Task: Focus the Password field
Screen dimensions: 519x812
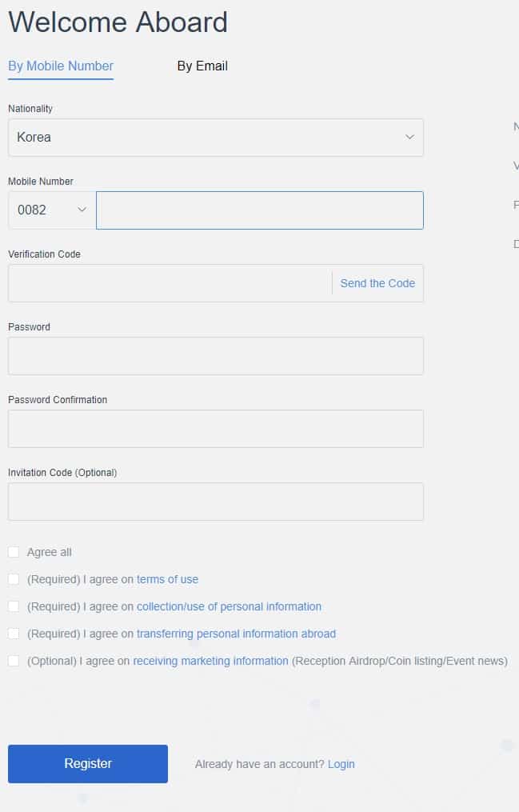Action: [216, 356]
